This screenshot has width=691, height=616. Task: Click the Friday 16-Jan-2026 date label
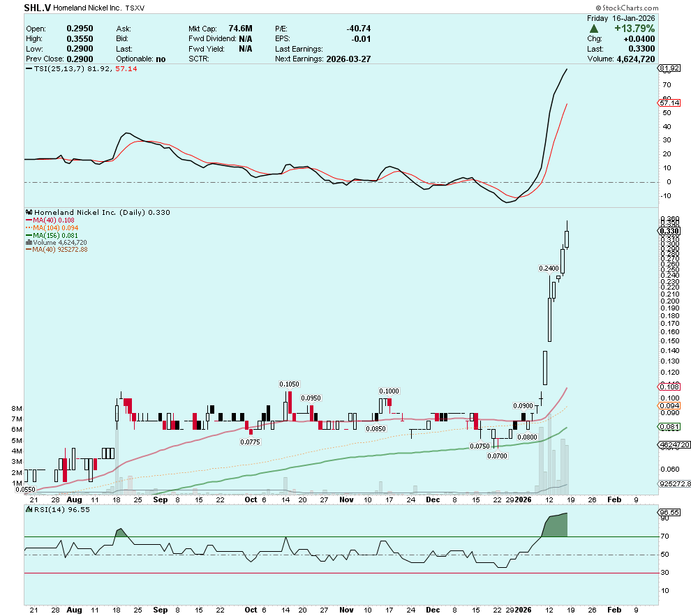pyautogui.click(x=621, y=19)
